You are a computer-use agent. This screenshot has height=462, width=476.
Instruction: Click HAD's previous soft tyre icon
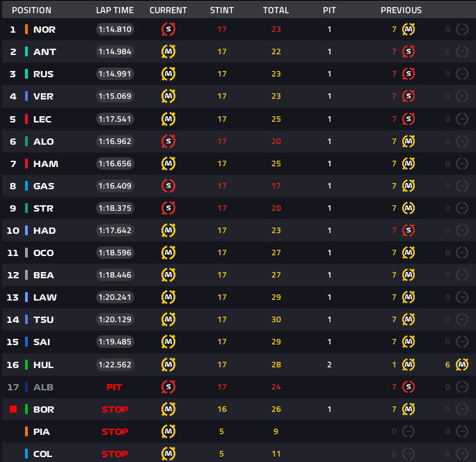(408, 230)
